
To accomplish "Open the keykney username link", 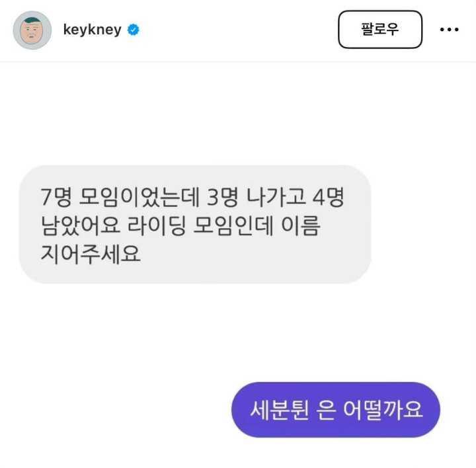I will (93, 30).
